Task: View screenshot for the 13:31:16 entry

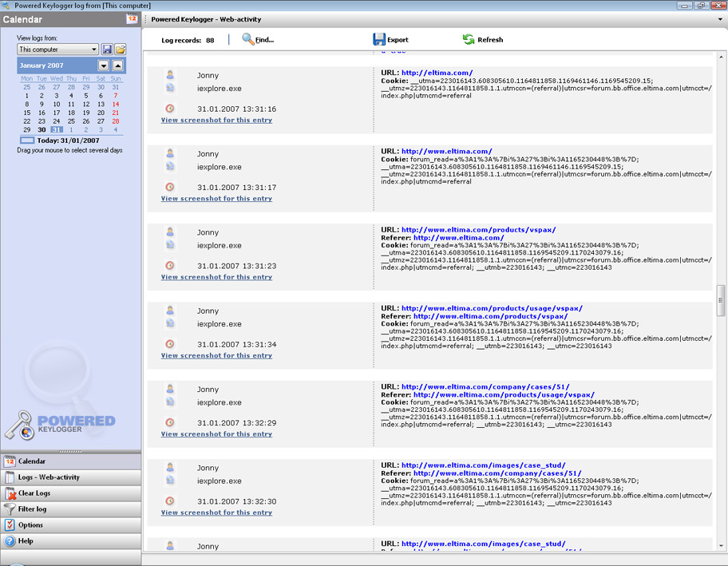Action: click(x=216, y=120)
